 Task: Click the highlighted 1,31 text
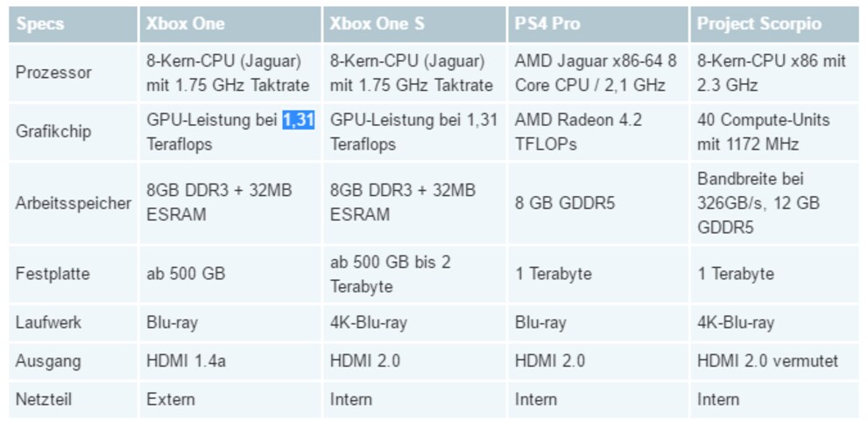(x=298, y=120)
